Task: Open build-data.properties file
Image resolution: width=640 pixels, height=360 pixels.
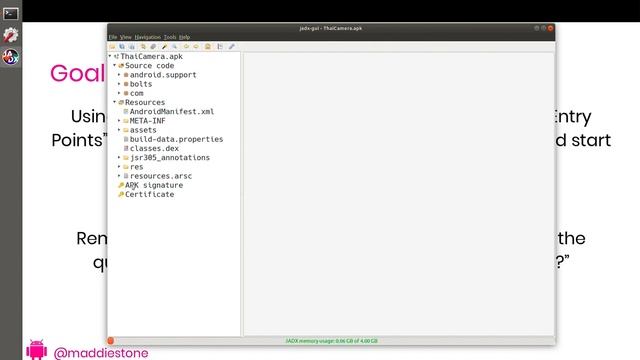Action: (176, 139)
